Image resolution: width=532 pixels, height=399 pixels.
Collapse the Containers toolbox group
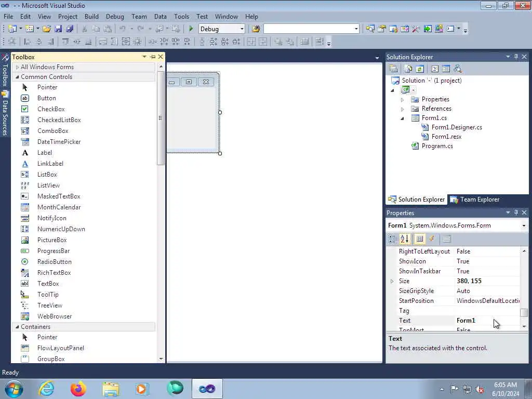17,327
